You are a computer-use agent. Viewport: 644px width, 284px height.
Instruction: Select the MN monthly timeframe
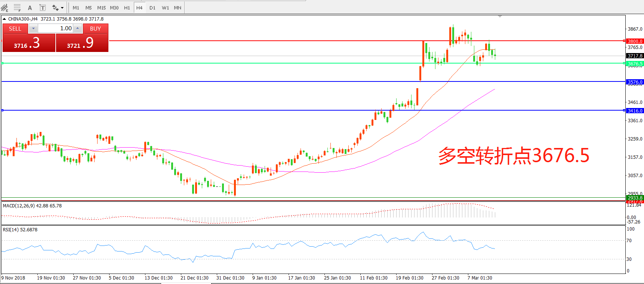click(178, 7)
